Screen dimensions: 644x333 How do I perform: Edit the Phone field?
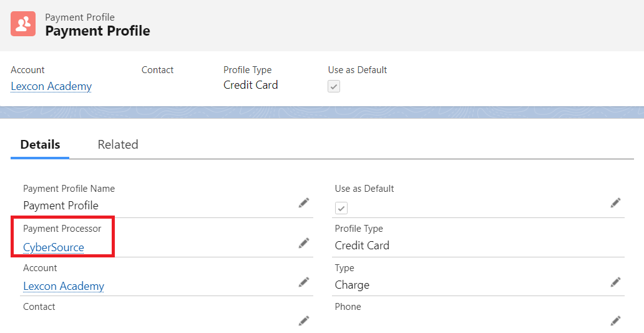[x=615, y=321]
